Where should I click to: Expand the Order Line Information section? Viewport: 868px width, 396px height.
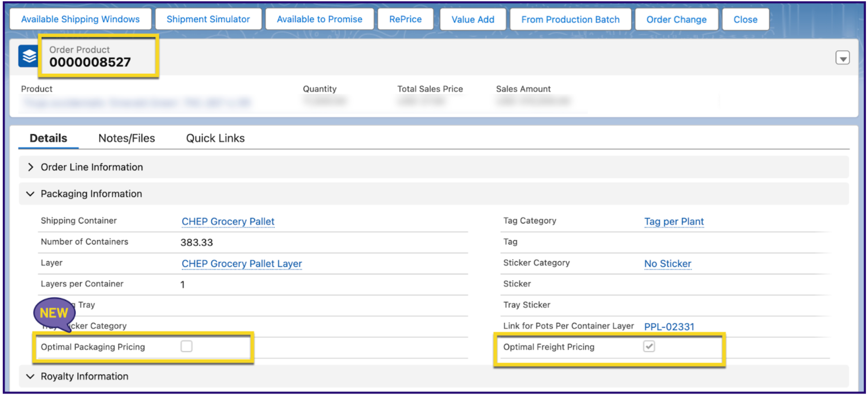point(434,167)
